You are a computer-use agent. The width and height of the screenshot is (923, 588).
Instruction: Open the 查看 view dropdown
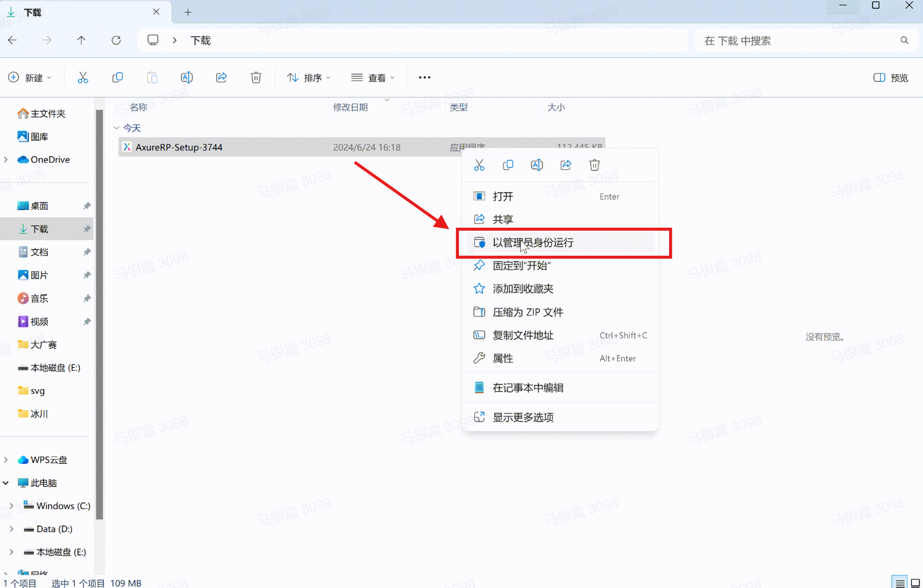[x=373, y=78]
